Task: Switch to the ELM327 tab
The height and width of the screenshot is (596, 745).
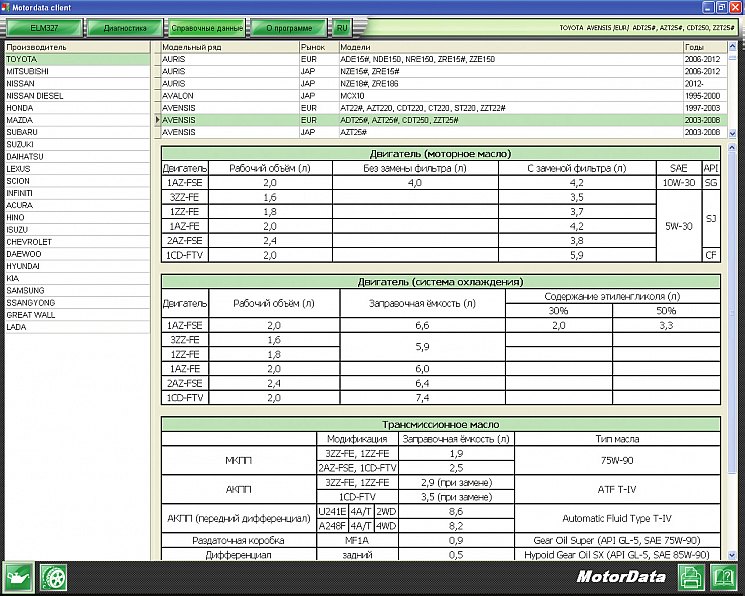Action: (x=44, y=28)
